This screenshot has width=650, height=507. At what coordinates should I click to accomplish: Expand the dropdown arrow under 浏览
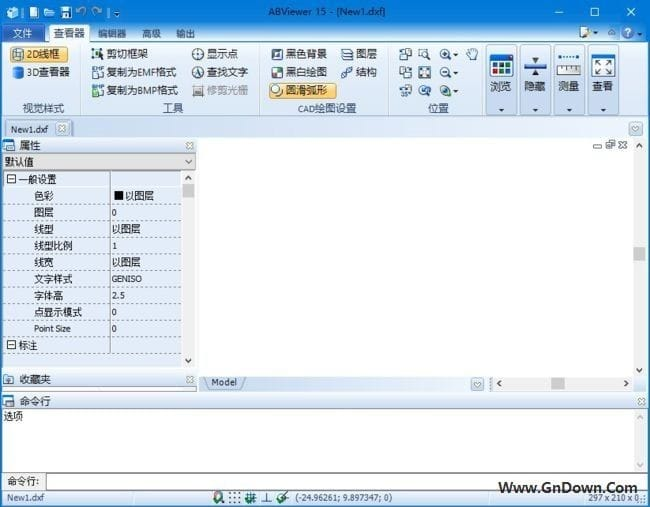[x=501, y=109]
